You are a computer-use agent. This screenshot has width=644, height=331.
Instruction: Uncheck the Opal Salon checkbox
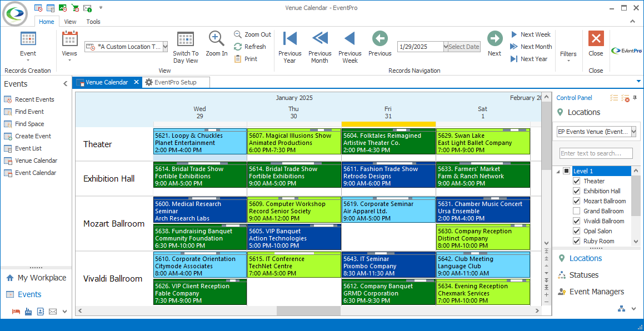pos(576,231)
